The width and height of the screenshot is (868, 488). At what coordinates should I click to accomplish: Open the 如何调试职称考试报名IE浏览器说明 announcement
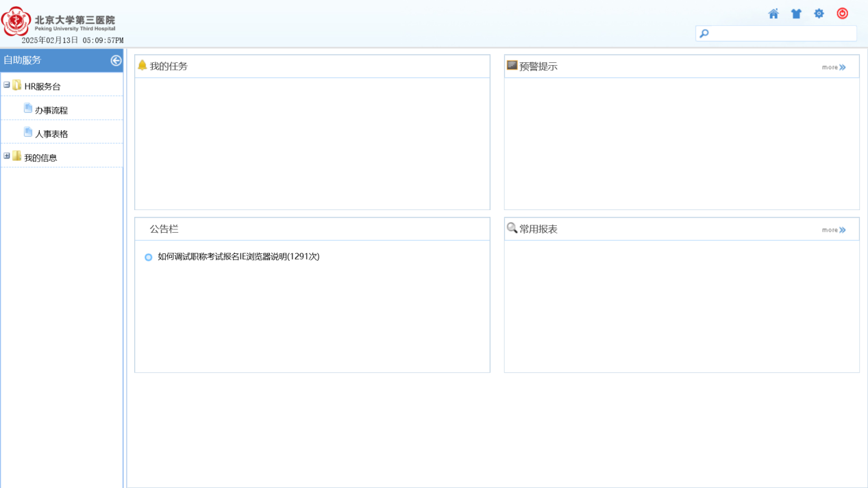238,257
